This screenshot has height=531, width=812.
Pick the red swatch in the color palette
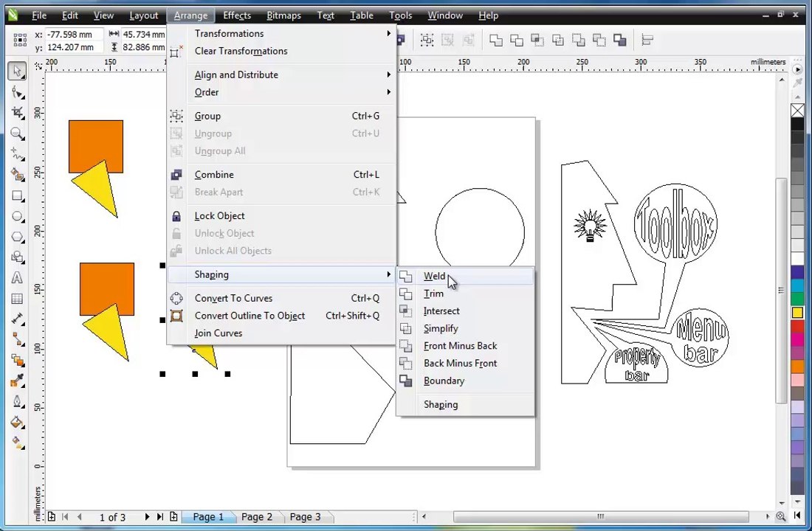tap(797, 326)
